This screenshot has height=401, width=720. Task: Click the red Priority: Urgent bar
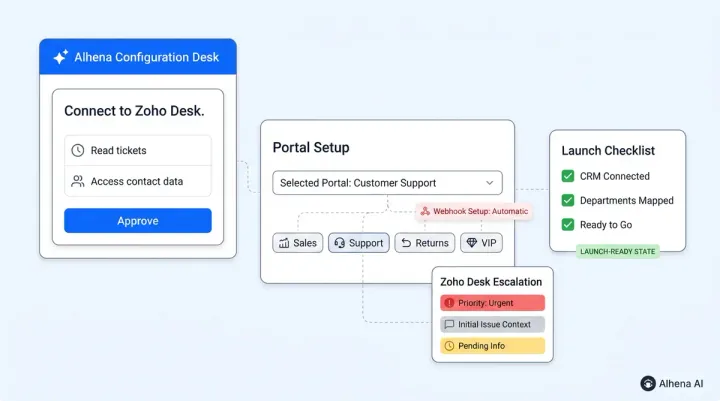(x=492, y=303)
